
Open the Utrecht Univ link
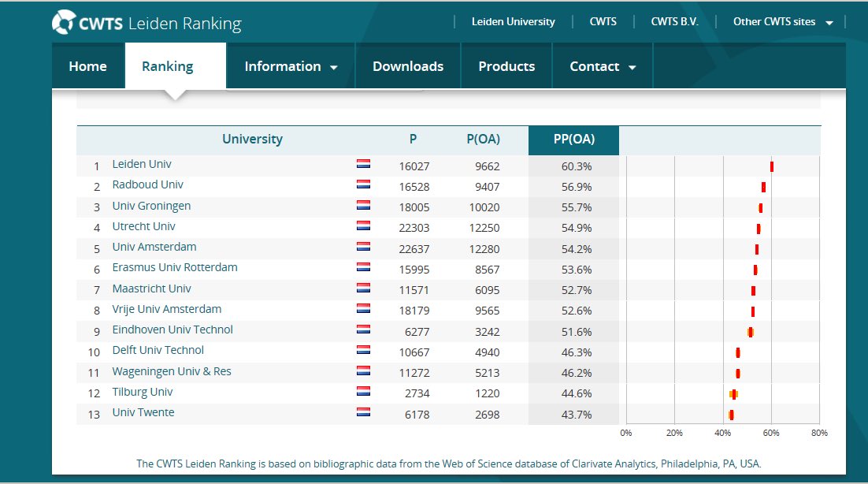click(x=144, y=226)
